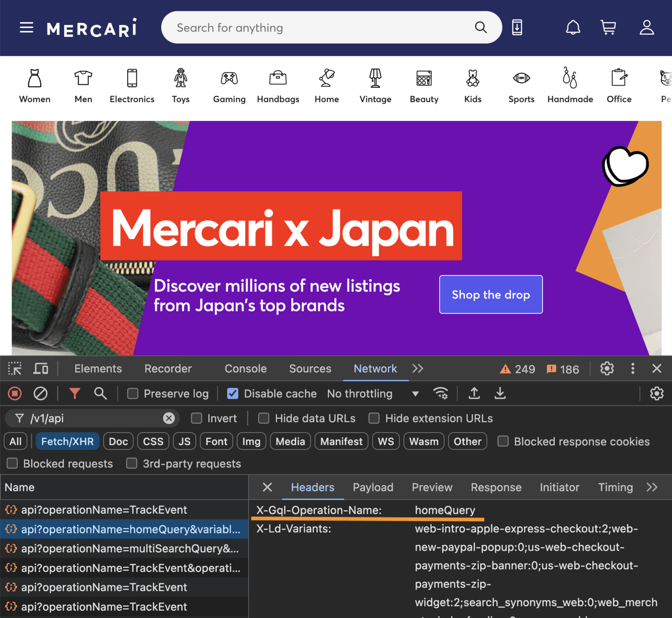Select the All filter chip

16,441
